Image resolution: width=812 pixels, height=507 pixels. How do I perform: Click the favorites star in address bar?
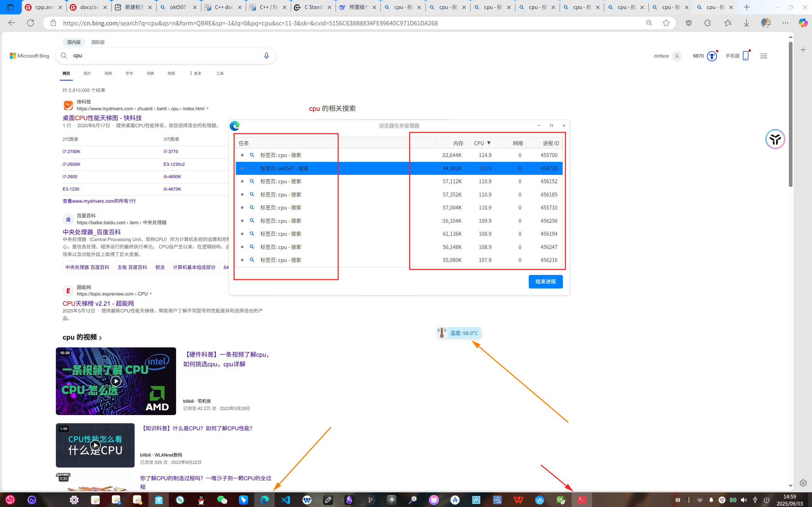666,23
